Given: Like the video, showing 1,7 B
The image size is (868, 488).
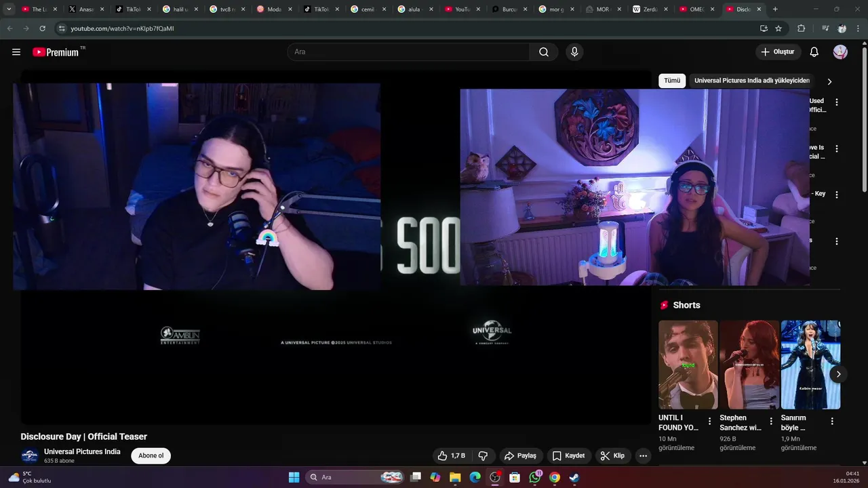Looking at the screenshot, I should point(451,455).
